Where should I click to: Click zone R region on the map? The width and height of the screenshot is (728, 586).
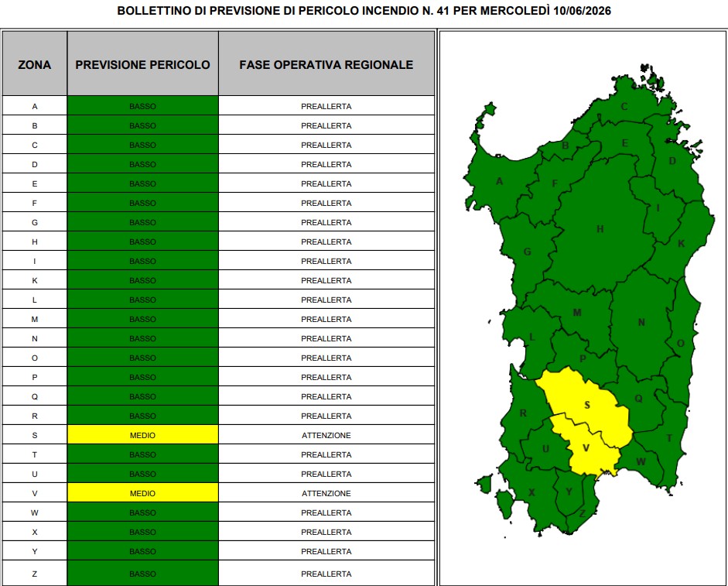pyautogui.click(x=523, y=413)
